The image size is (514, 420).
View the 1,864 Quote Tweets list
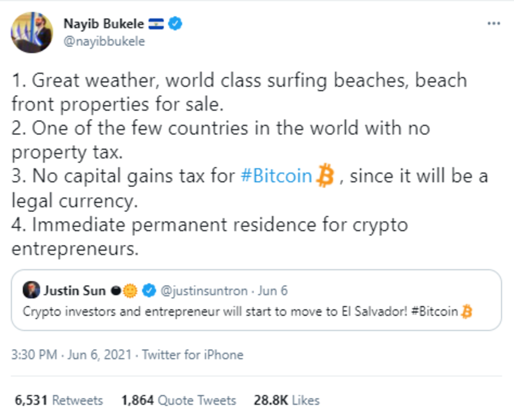point(179,400)
